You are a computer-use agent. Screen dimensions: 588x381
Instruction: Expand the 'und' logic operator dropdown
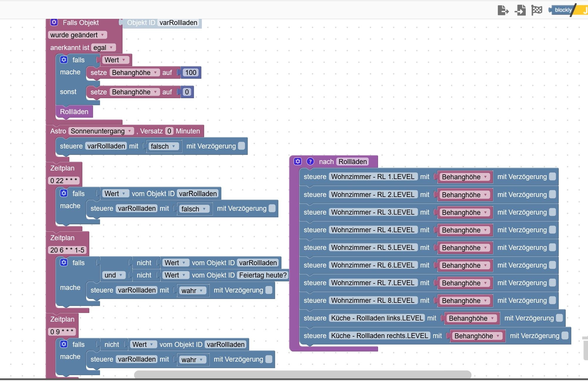tap(114, 275)
